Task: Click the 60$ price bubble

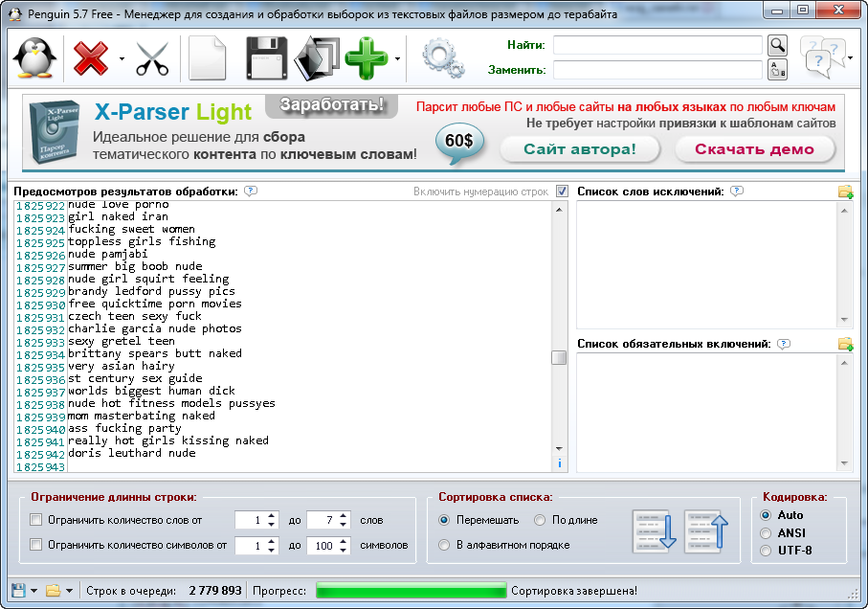Action: [x=459, y=143]
